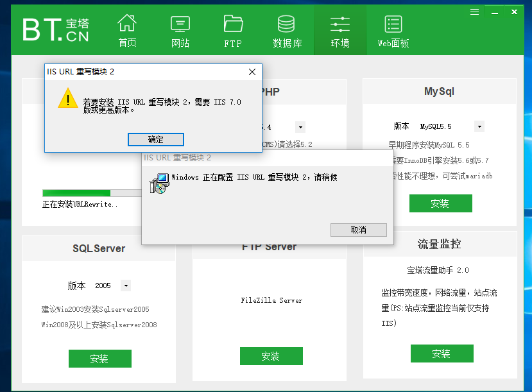Click the URLRewrite installation progress bar

click(92, 193)
